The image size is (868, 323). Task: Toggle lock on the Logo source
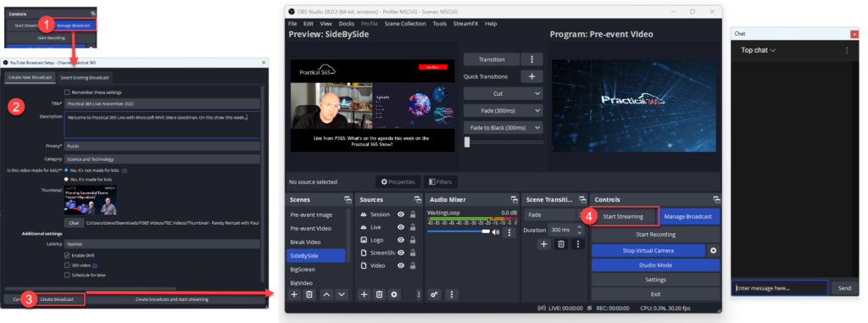click(x=413, y=240)
